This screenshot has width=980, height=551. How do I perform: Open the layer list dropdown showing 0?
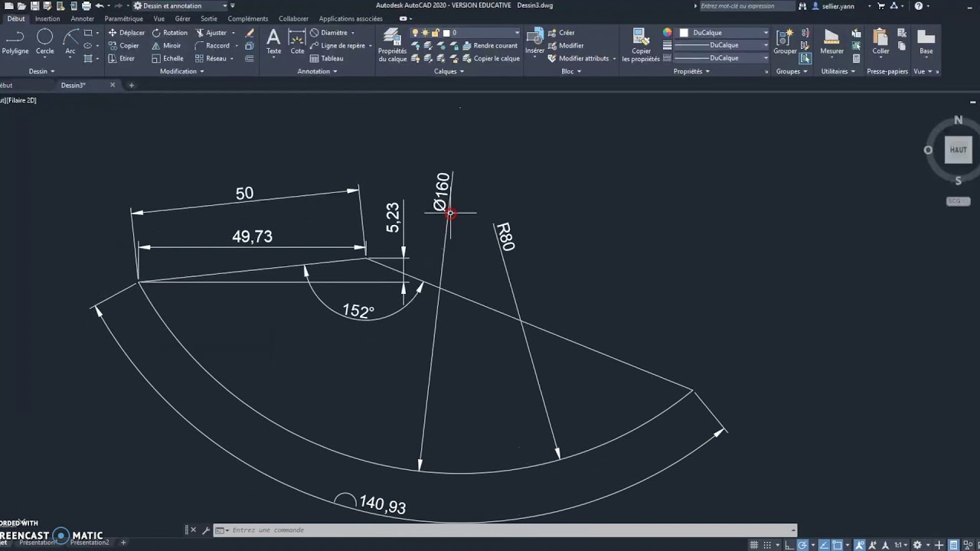[x=465, y=33]
